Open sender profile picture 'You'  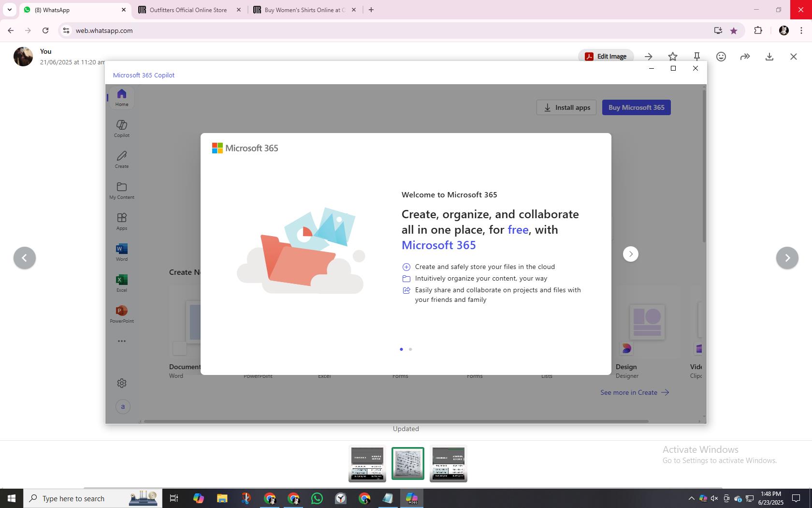pyautogui.click(x=23, y=57)
